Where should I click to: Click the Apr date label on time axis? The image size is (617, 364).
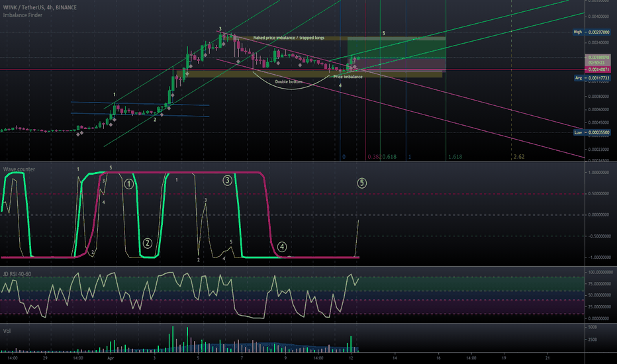pos(111,358)
